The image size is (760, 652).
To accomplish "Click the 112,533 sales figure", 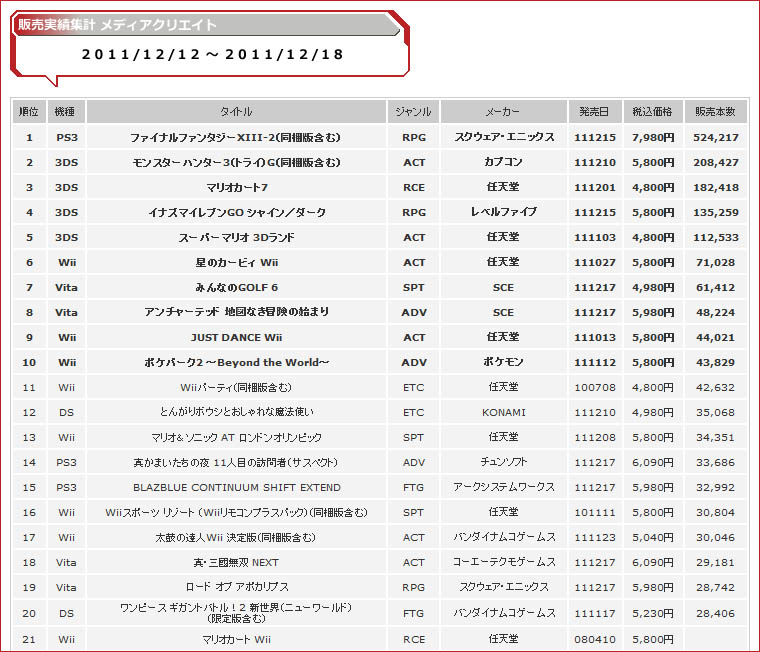I will 716,238.
